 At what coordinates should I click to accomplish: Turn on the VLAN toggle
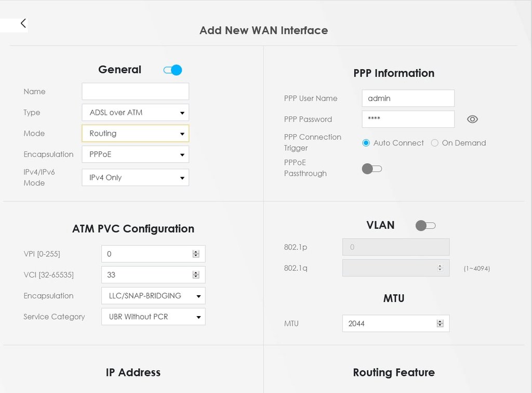click(x=425, y=225)
